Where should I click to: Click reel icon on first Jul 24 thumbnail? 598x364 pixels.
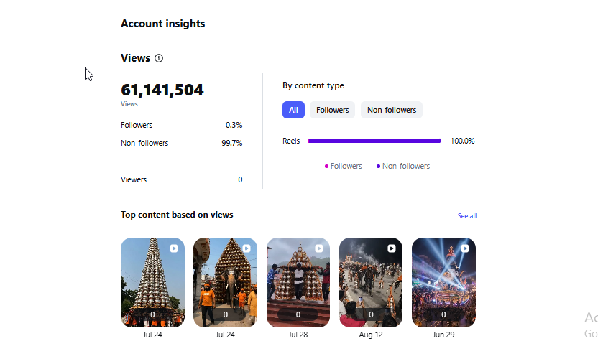pyautogui.click(x=174, y=248)
